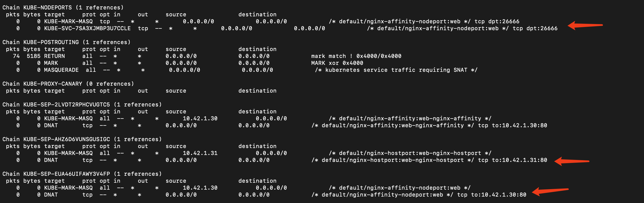644x203 pixels.
Task: Click the red arrow beside the nginx-affinity-nodeport DNAT line
Action: [x=550, y=192]
